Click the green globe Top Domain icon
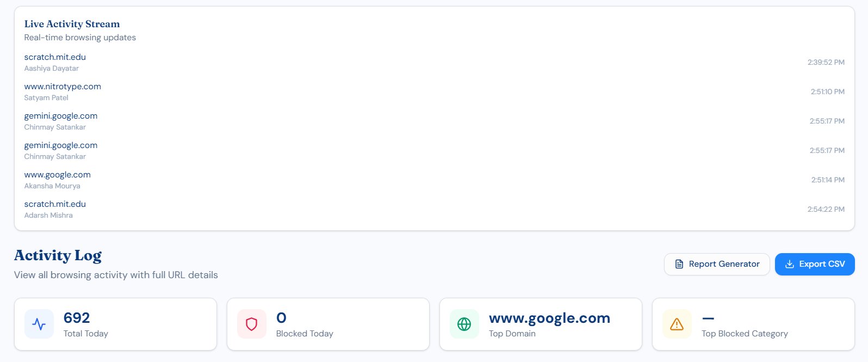This screenshot has width=868, height=362. click(x=464, y=324)
